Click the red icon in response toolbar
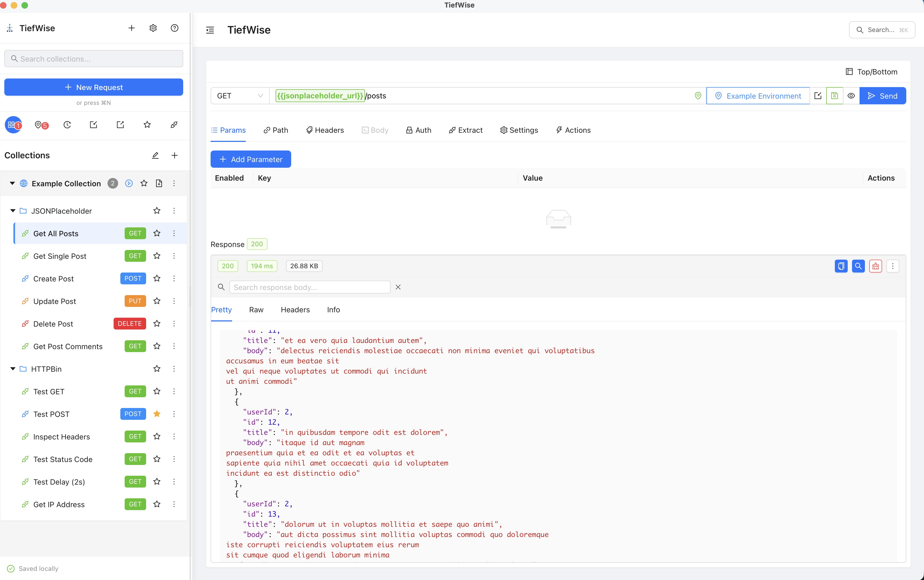Viewport: 924px width, 580px height. coord(876,266)
